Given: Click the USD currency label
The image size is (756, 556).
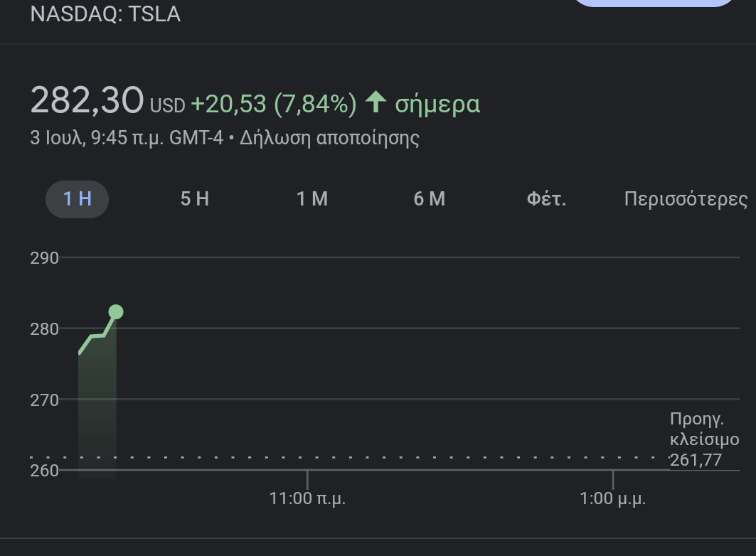Looking at the screenshot, I should (167, 106).
